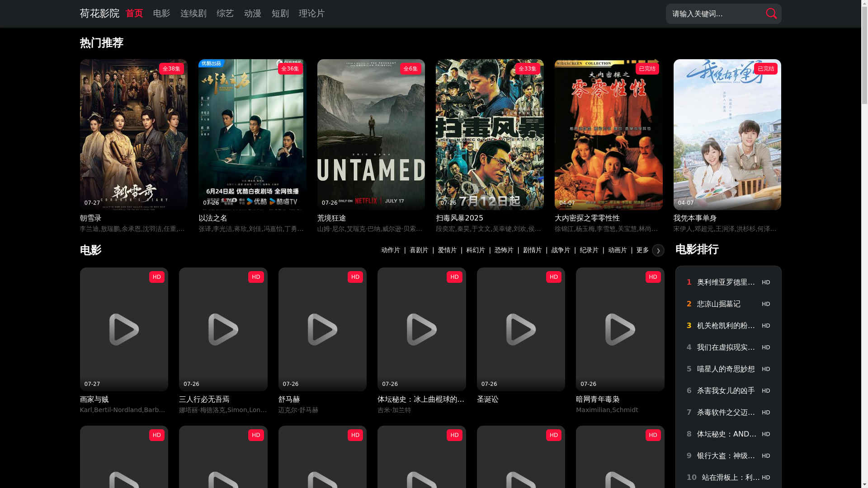Open the 短剧 navigation item

[x=280, y=14]
